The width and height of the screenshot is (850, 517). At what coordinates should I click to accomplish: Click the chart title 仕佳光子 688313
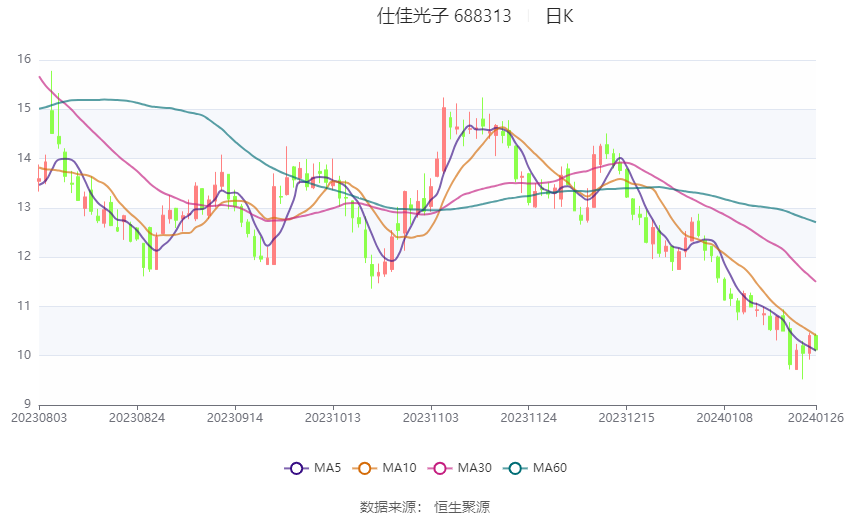coord(444,16)
